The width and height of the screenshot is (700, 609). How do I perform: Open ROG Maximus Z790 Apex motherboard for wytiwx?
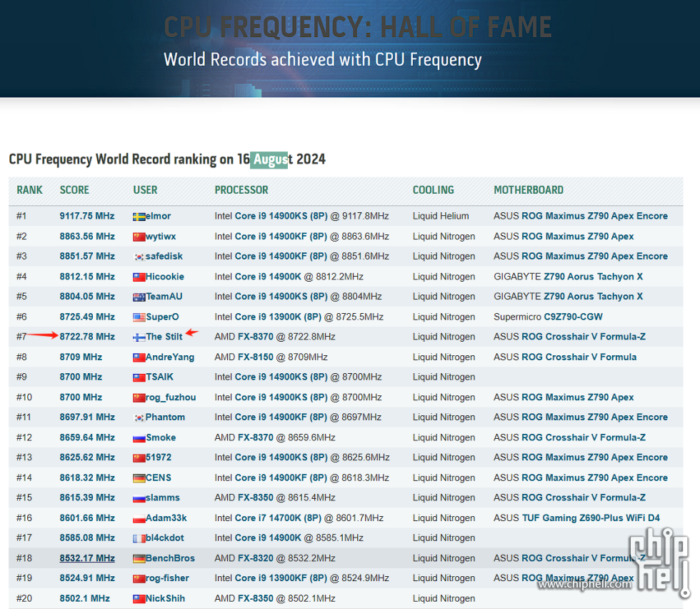click(x=578, y=236)
